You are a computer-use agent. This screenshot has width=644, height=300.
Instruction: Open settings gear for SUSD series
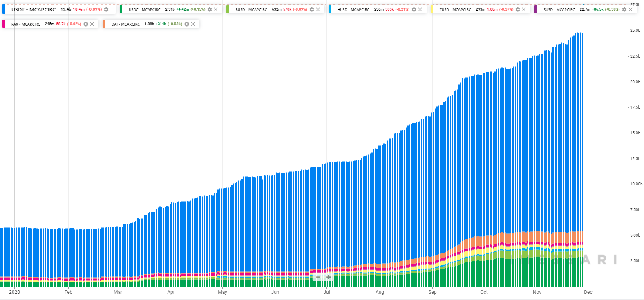coord(624,9)
